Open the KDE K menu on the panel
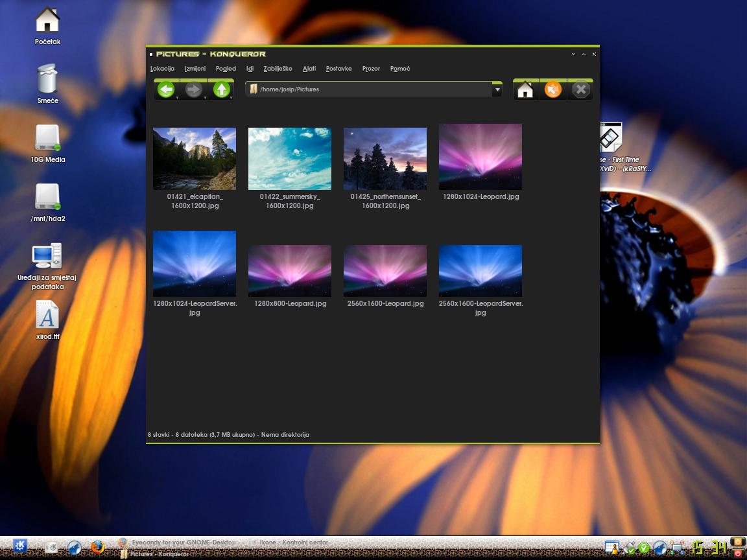Viewport: 747px width, 560px height. click(x=20, y=546)
